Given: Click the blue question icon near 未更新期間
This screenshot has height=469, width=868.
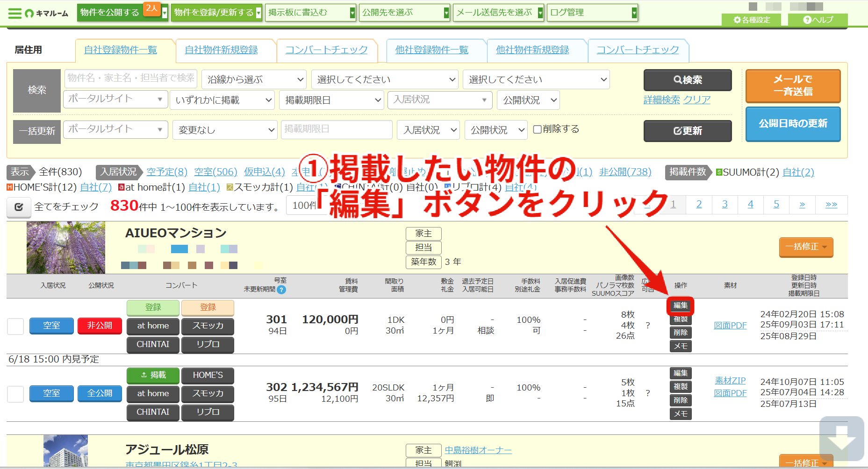Looking at the screenshot, I should (x=281, y=290).
